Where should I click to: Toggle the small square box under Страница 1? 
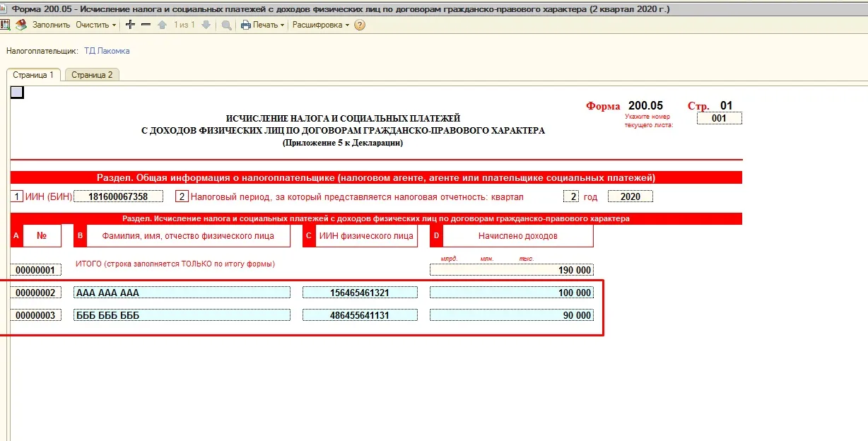[17, 92]
